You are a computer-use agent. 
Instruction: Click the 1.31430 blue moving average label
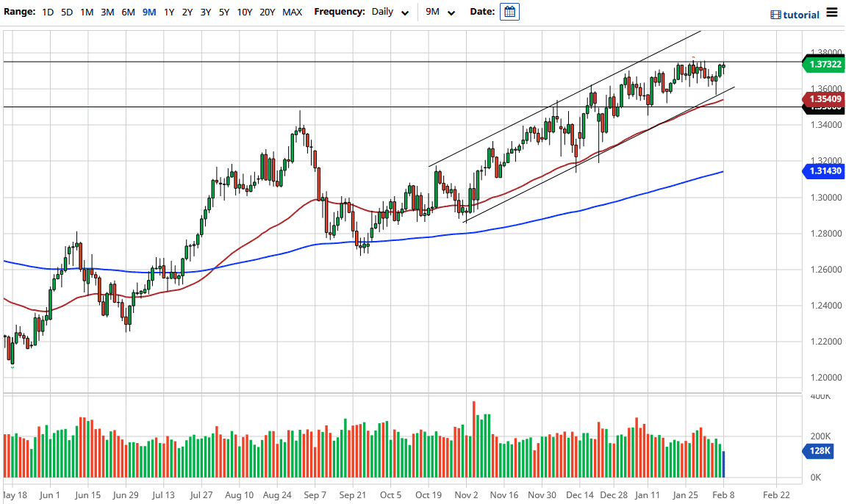[x=825, y=171]
